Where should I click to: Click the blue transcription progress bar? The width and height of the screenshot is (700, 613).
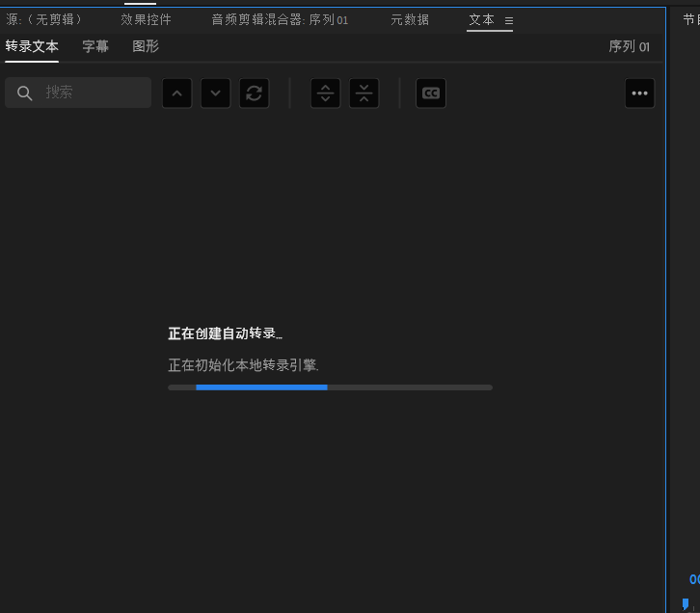click(x=261, y=387)
